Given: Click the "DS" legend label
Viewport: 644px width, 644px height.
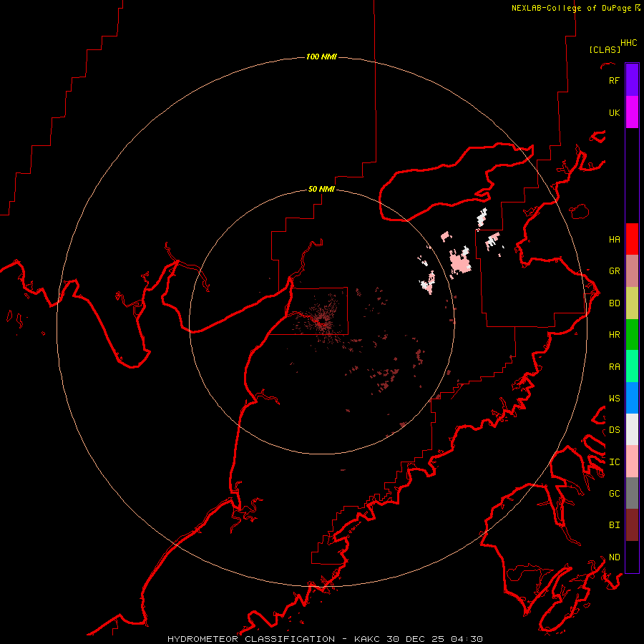Looking at the screenshot, I should [614, 430].
